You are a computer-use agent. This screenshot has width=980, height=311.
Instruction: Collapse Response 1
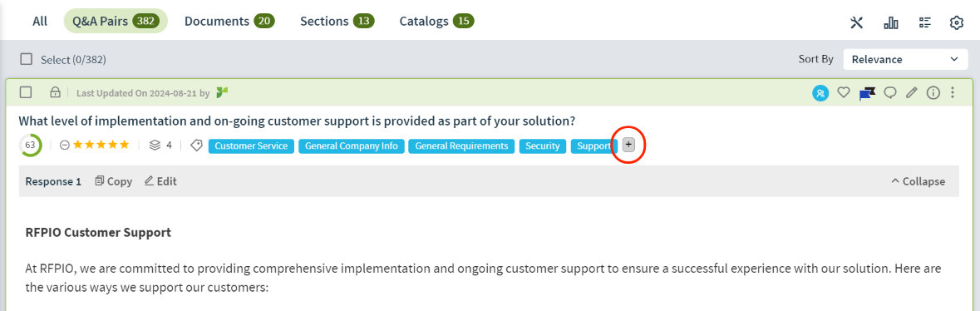(918, 181)
